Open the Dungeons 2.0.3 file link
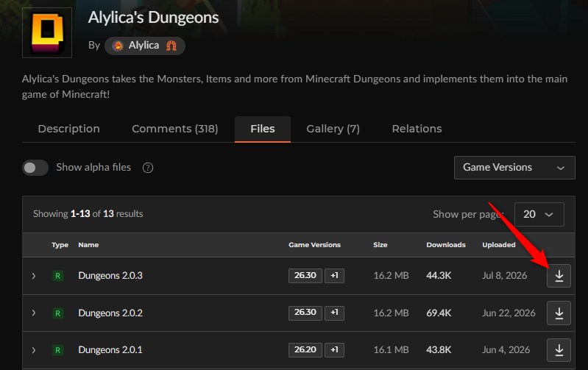This screenshot has height=370, width=588. tap(110, 276)
